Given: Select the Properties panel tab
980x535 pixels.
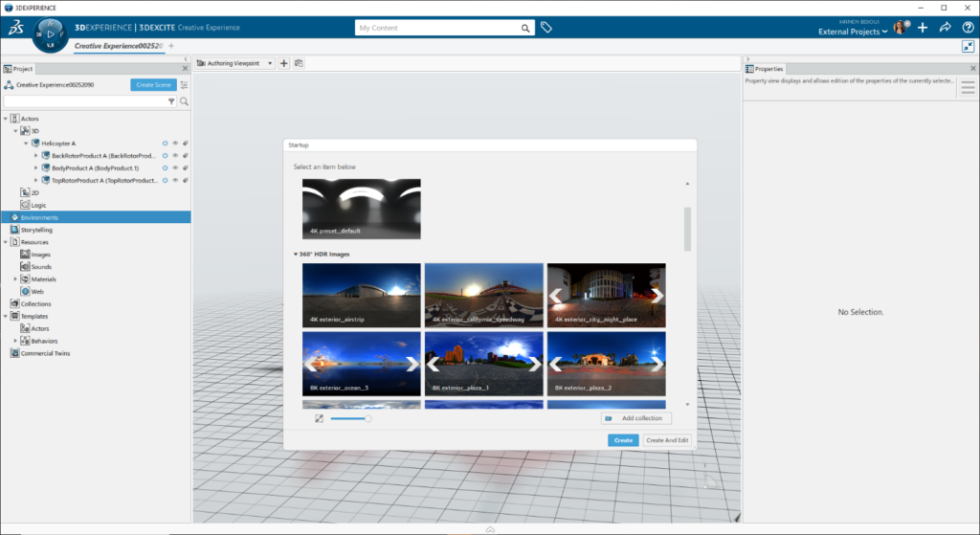Looking at the screenshot, I should tap(765, 69).
